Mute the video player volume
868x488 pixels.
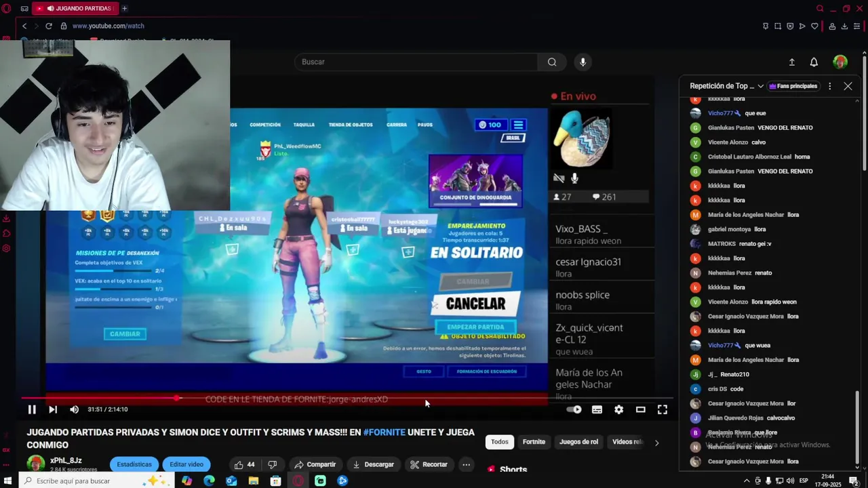74,409
